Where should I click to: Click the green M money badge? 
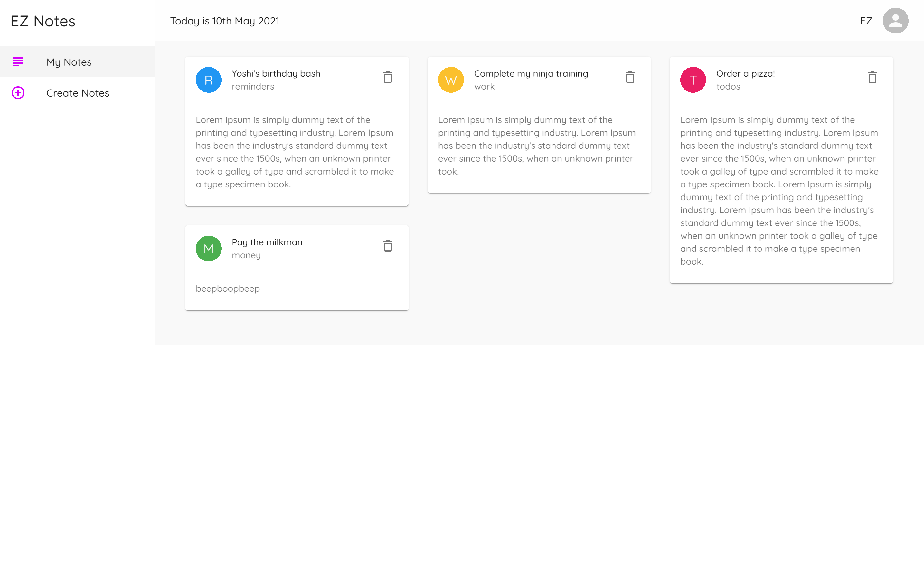pyautogui.click(x=209, y=248)
